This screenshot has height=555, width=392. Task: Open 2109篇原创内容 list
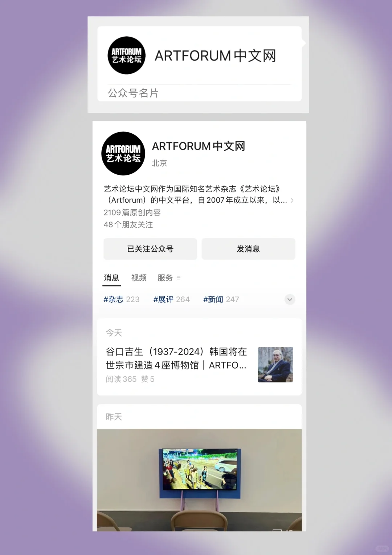(132, 212)
